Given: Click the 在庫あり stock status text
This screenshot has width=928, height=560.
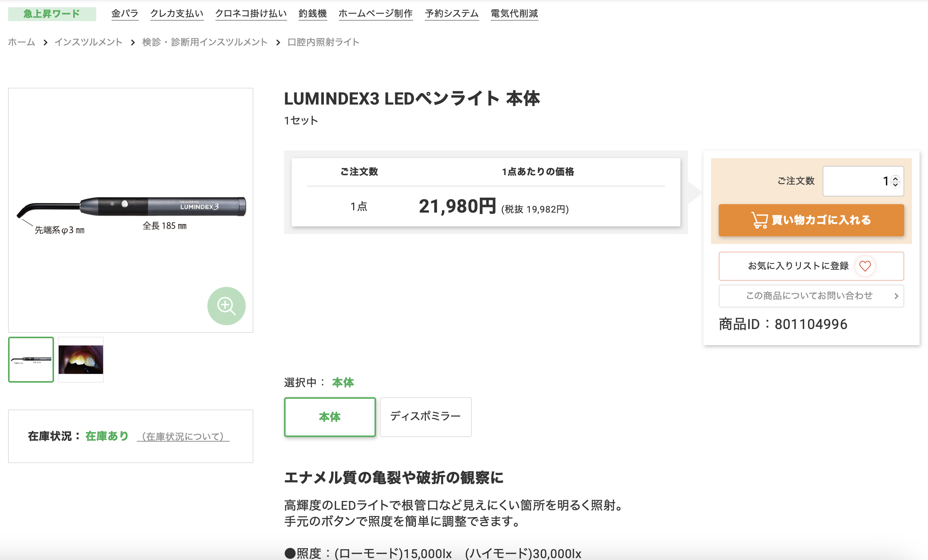Looking at the screenshot, I should (x=107, y=436).
